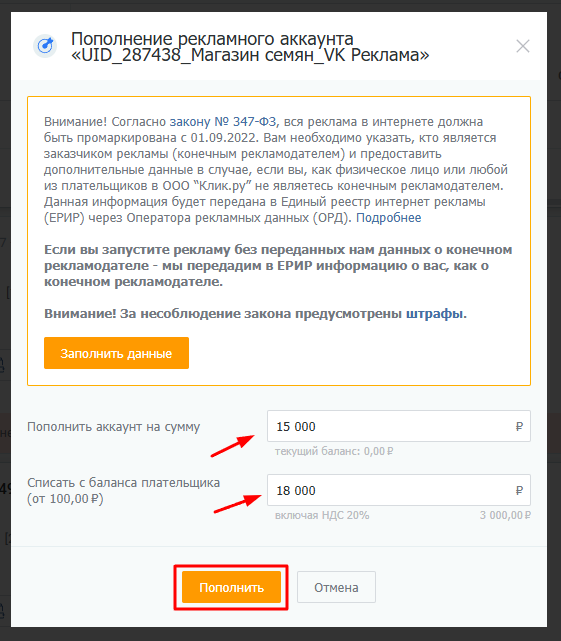Focus the Пополнить аккаунт на сумму field
Image resolution: width=561 pixels, height=641 pixels.
coord(399,426)
